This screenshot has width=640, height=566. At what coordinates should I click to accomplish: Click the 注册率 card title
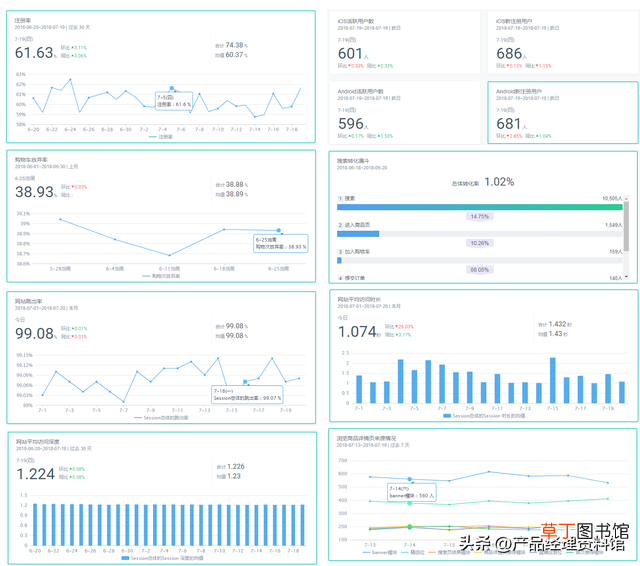(23, 20)
